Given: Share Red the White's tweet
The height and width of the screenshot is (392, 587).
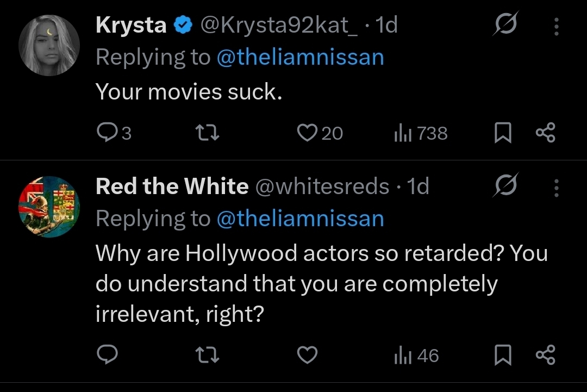Looking at the screenshot, I should (545, 356).
